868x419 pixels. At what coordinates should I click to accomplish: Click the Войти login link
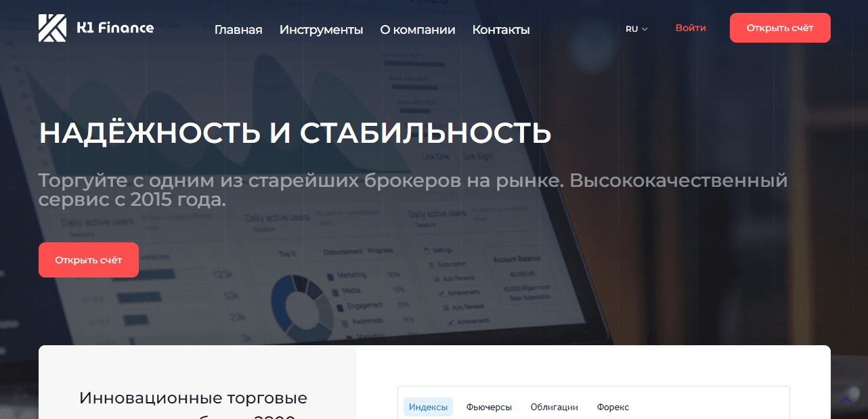point(691,28)
